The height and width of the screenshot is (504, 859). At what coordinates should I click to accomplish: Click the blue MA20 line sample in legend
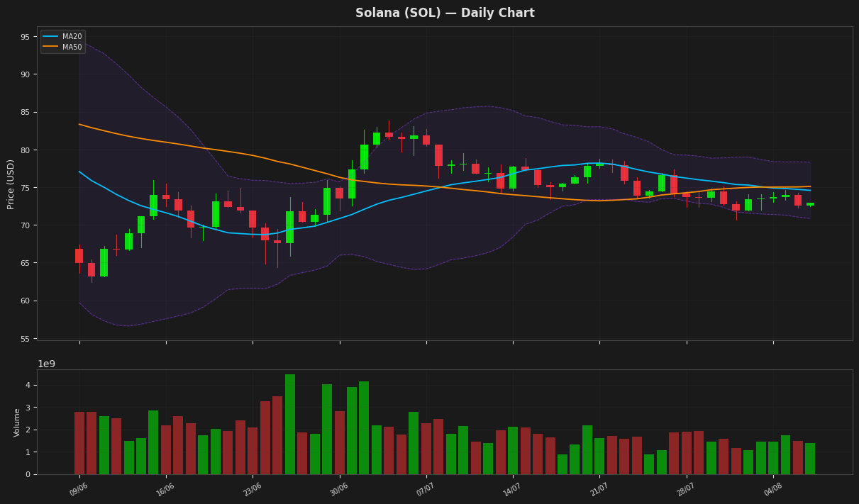coord(51,37)
